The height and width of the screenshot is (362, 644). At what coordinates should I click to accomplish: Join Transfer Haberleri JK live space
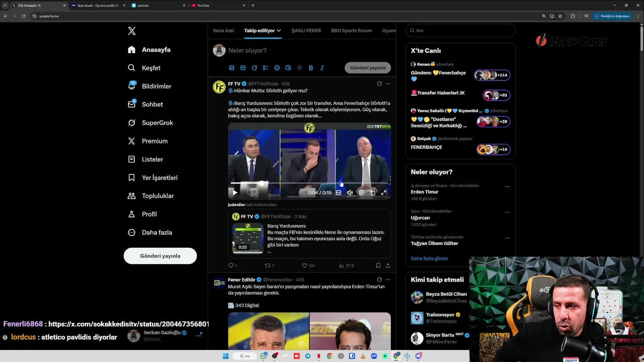[x=460, y=94]
